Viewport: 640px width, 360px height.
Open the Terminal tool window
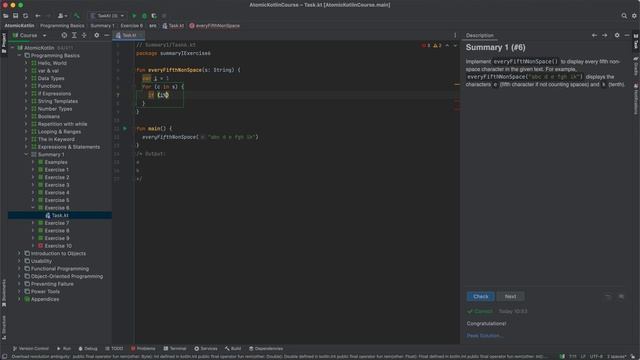(x=175, y=349)
